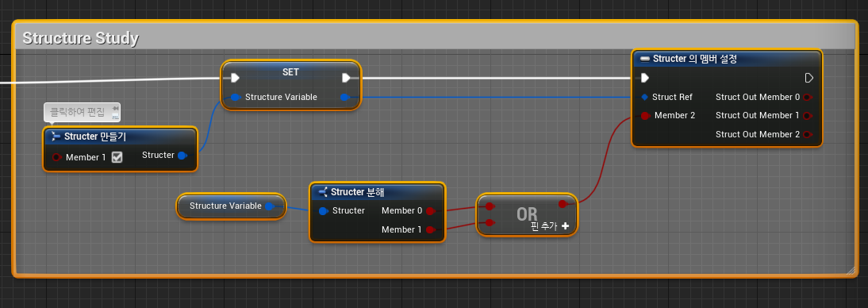Click input execution pin on Structer 의 멤버 설정
868x308 pixels.
tap(644, 78)
